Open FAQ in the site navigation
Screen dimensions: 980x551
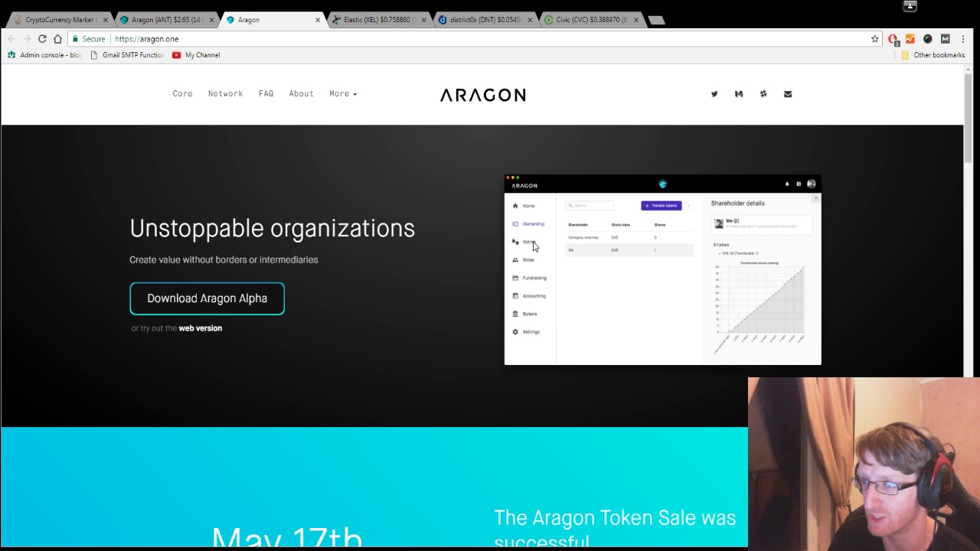click(266, 93)
